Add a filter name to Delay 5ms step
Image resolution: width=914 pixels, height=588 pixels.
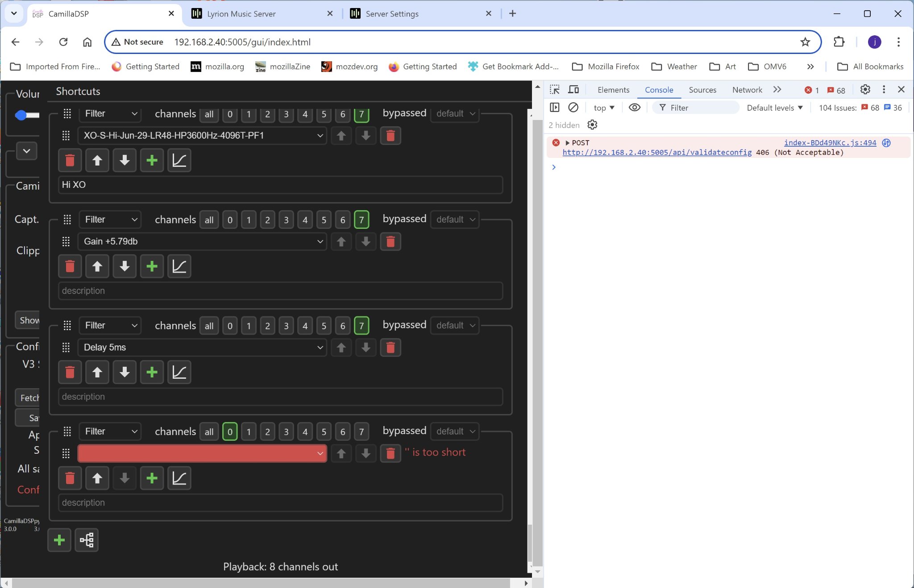[x=152, y=372]
